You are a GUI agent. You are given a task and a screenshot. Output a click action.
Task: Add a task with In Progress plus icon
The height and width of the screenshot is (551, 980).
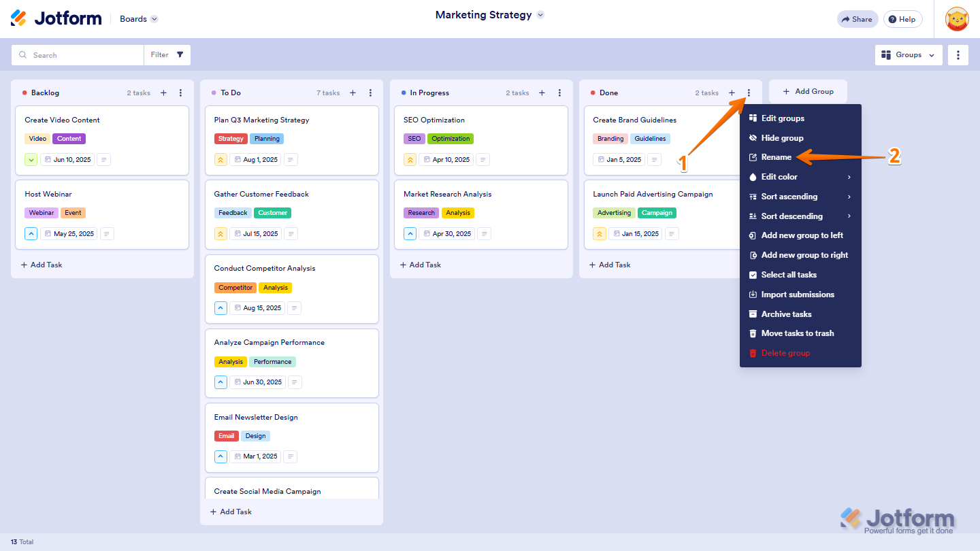pos(542,93)
